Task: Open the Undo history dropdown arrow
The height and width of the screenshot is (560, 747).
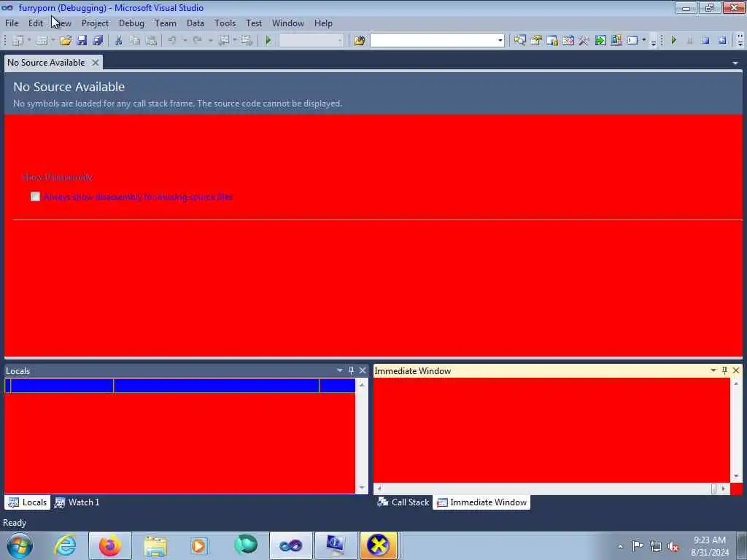Action: (x=185, y=41)
